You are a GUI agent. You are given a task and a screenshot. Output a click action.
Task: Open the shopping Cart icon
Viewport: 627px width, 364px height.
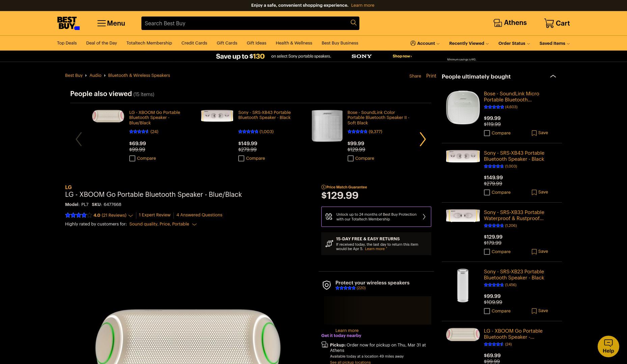pos(549,23)
